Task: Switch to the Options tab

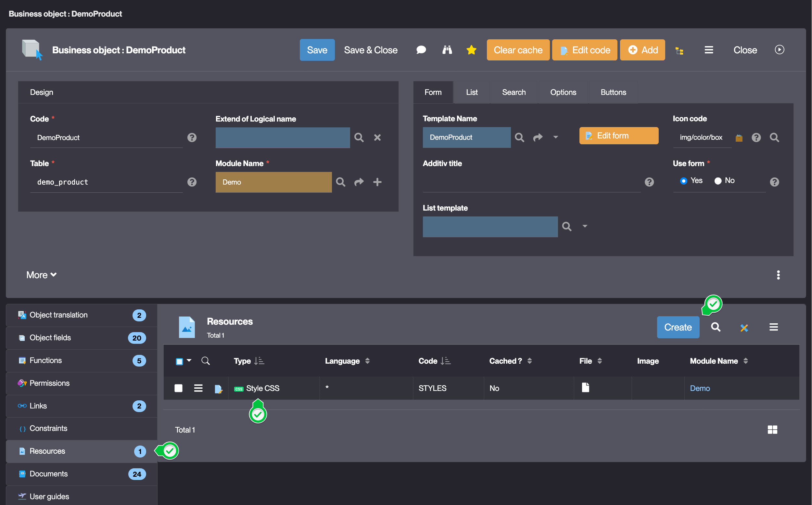Action: 563,92
